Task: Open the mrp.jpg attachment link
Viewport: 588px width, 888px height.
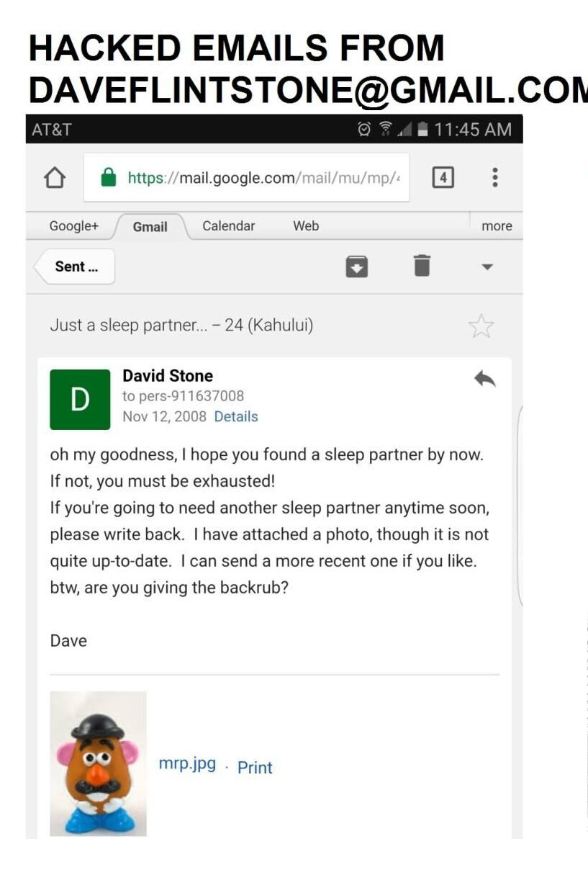Action: [x=187, y=764]
